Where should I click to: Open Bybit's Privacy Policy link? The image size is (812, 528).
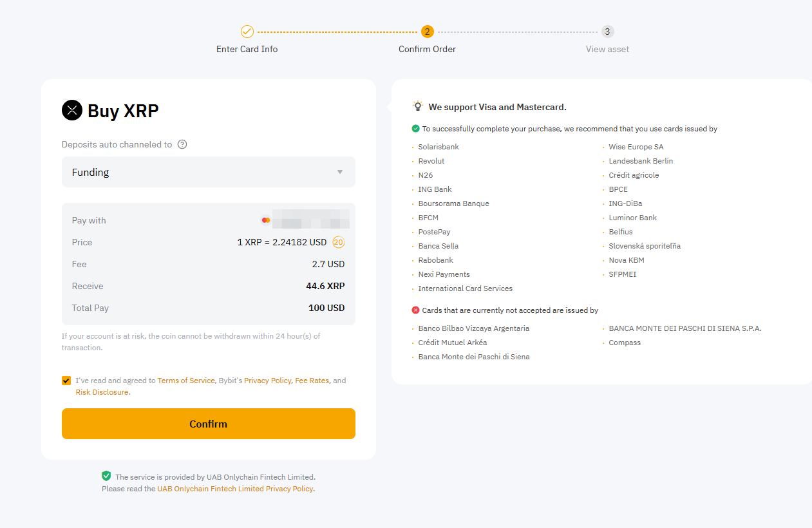tap(268, 381)
